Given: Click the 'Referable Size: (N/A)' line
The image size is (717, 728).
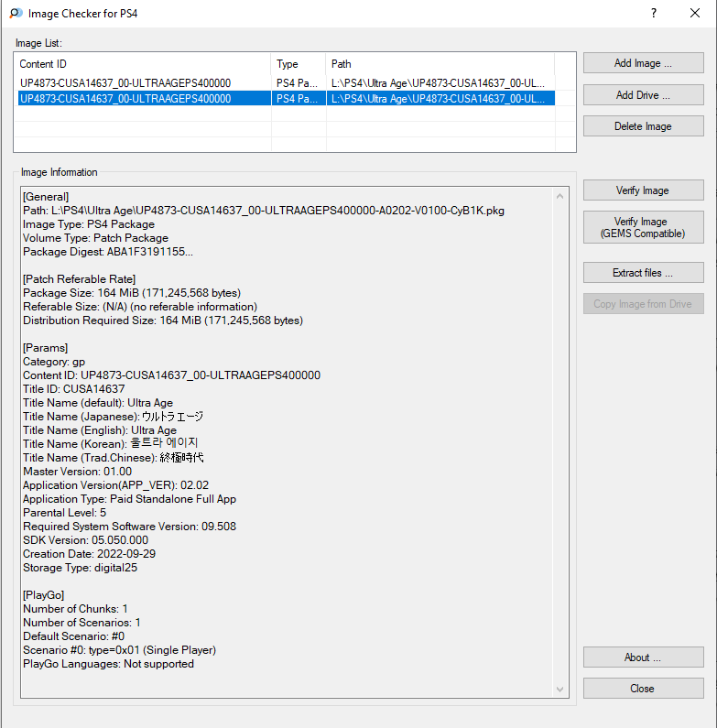Looking at the screenshot, I should point(140,307).
